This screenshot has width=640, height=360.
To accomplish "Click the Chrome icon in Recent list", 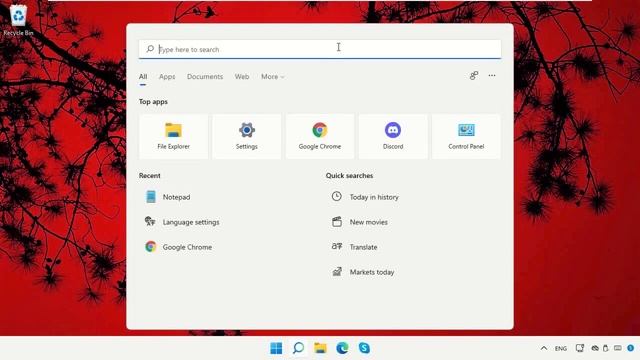I will (151, 247).
